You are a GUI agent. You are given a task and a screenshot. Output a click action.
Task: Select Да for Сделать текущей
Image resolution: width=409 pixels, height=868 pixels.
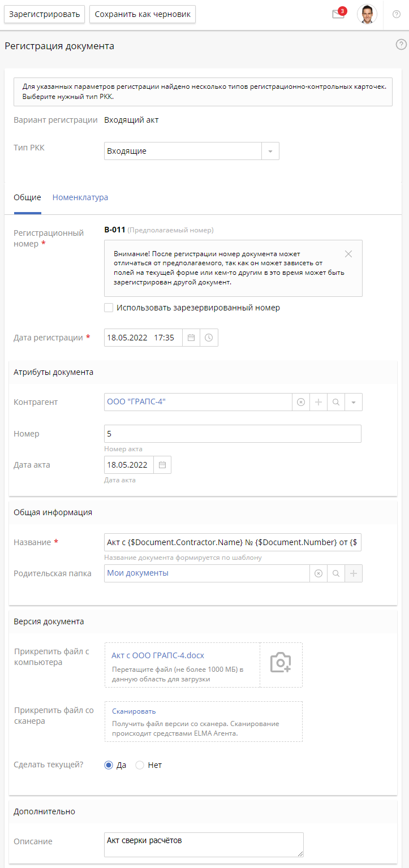(x=107, y=765)
